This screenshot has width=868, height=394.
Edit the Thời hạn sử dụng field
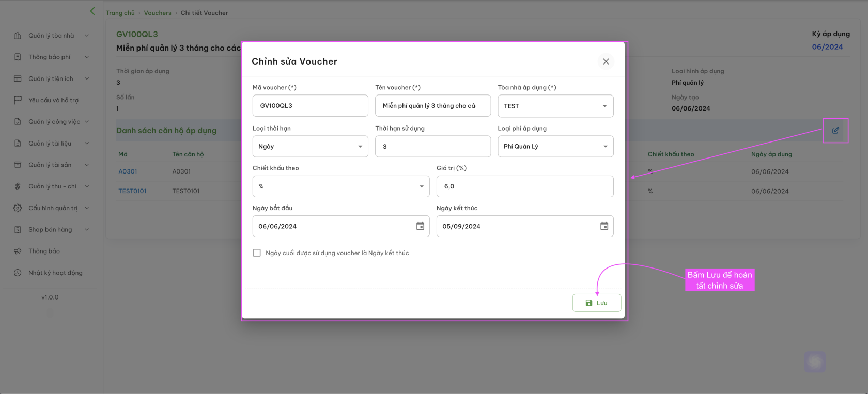click(433, 146)
